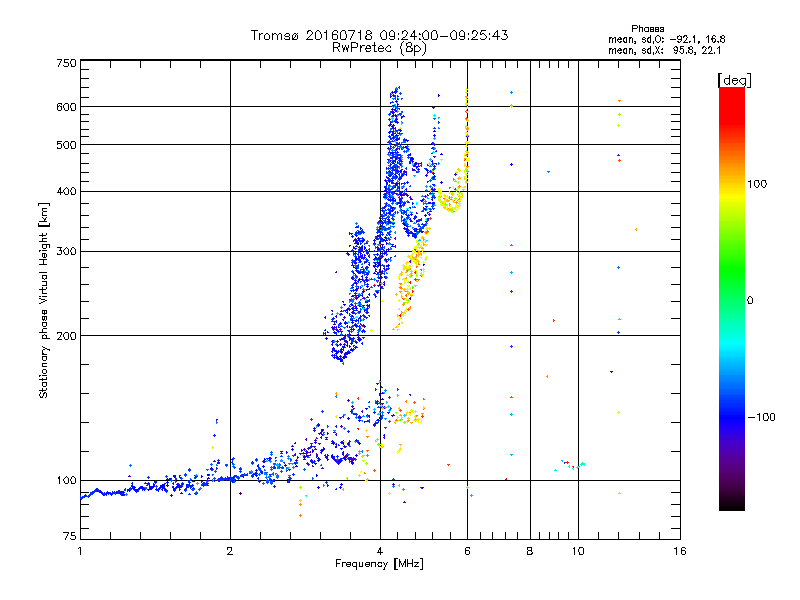Click the x-axis tick label '6'
The image size is (800, 600).
(467, 551)
